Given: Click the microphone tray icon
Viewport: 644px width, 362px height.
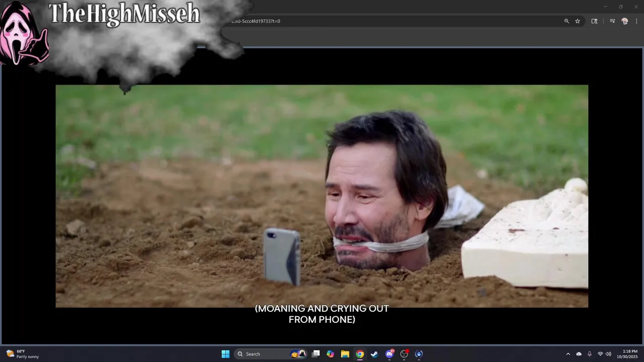Looking at the screenshot, I should coord(589,354).
